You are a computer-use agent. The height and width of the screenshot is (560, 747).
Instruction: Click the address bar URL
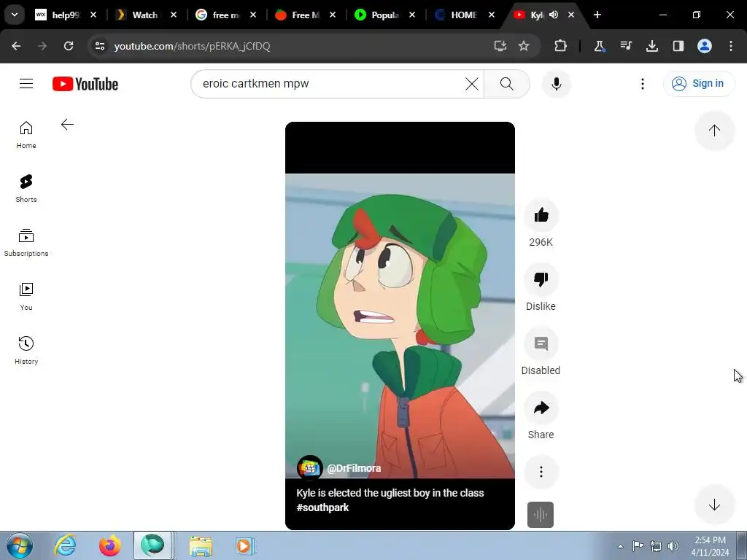[192, 46]
